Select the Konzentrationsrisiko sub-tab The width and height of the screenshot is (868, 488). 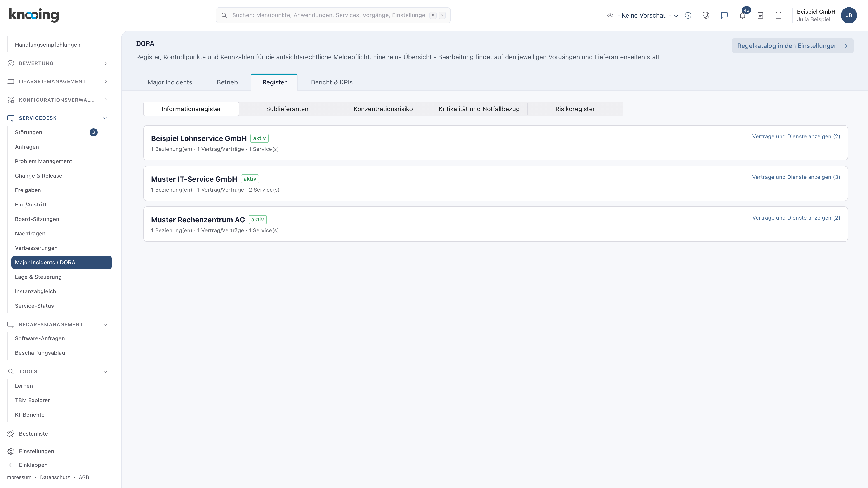click(x=383, y=109)
